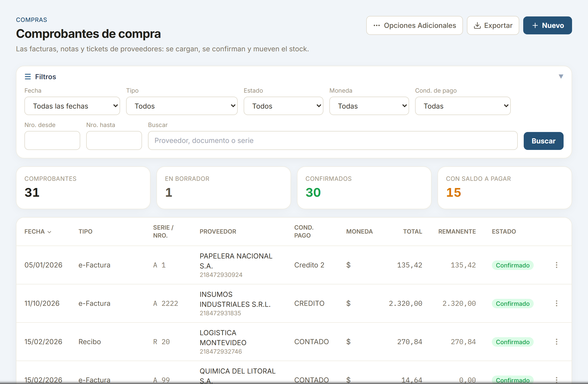Open row actions for PAPELERA NACIONAL S.A.

pyautogui.click(x=556, y=265)
